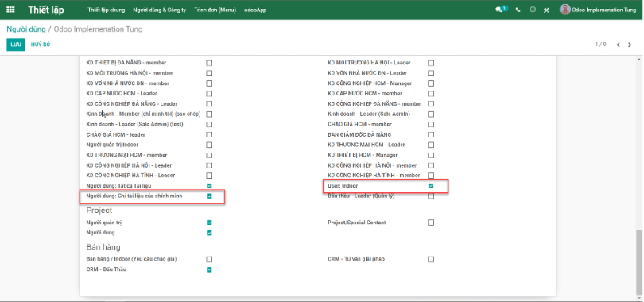Toggle KD CÔNG NGHIỆP HCM - Manager checkbox
The width and height of the screenshot is (644, 302).
pos(431,83)
